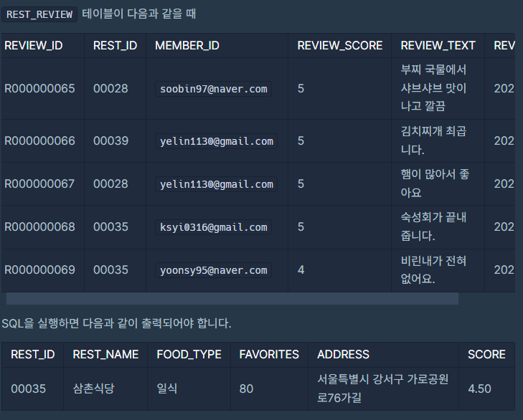Select the yelin1130@gmail.com cell in row R000000066
The height and width of the screenshot is (420, 523).
[x=217, y=141]
